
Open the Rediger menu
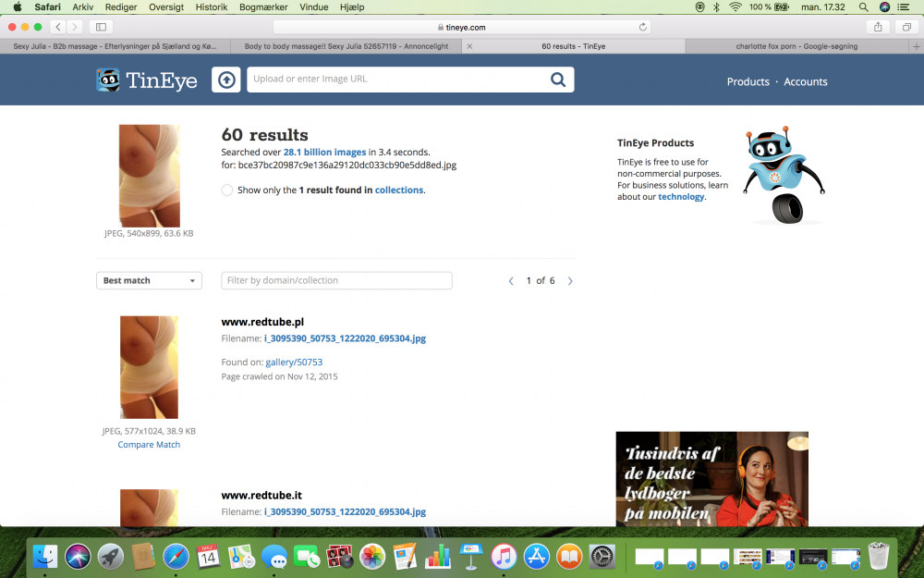coord(121,7)
